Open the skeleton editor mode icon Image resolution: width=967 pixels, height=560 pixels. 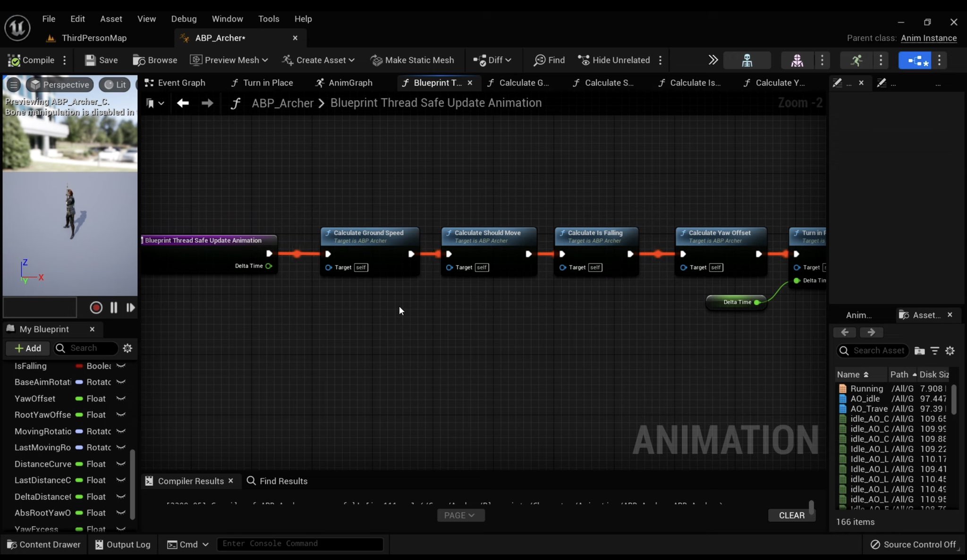(747, 60)
